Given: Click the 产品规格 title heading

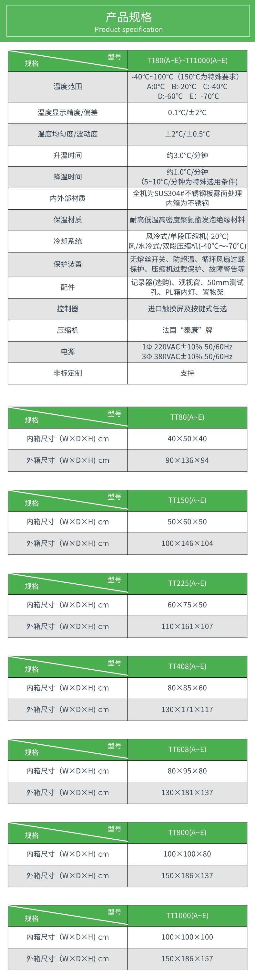Looking at the screenshot, I should pyautogui.click(x=128, y=17).
